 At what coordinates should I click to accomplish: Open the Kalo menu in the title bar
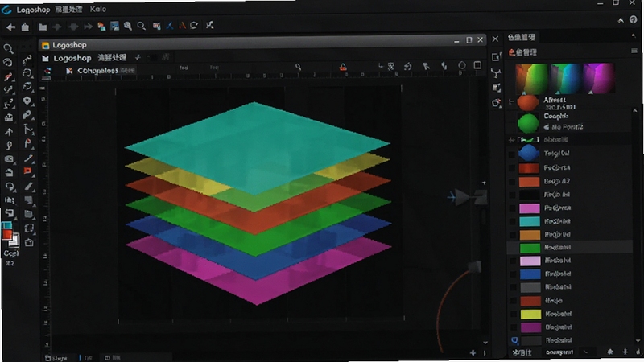click(x=97, y=9)
